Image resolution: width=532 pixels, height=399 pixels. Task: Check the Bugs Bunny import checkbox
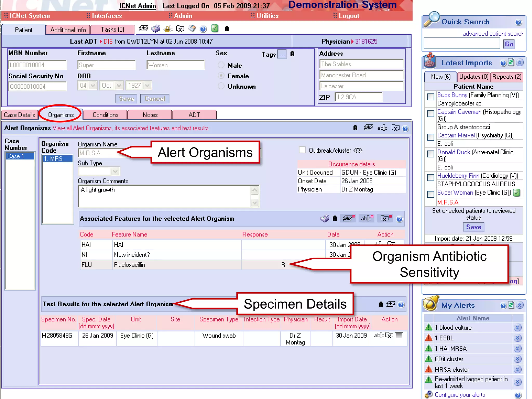(x=430, y=97)
